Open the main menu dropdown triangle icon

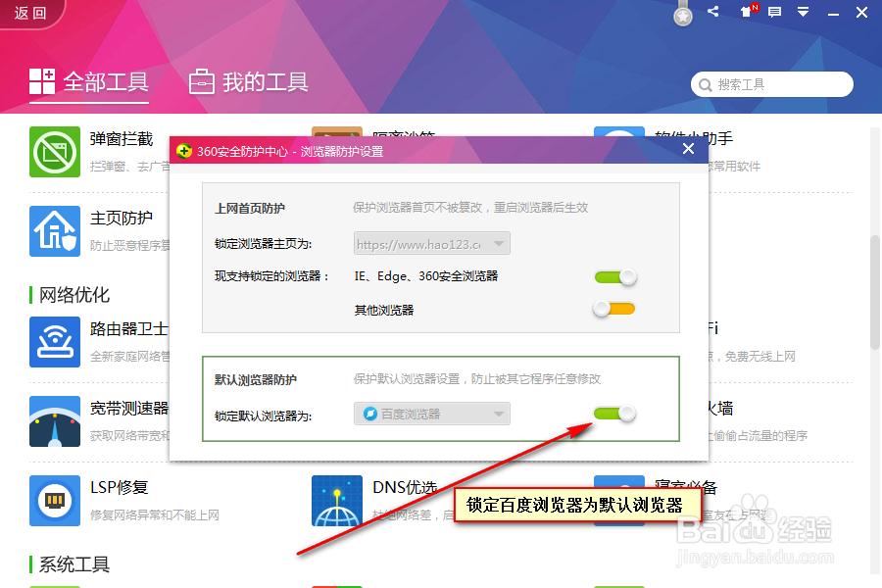coord(804,12)
